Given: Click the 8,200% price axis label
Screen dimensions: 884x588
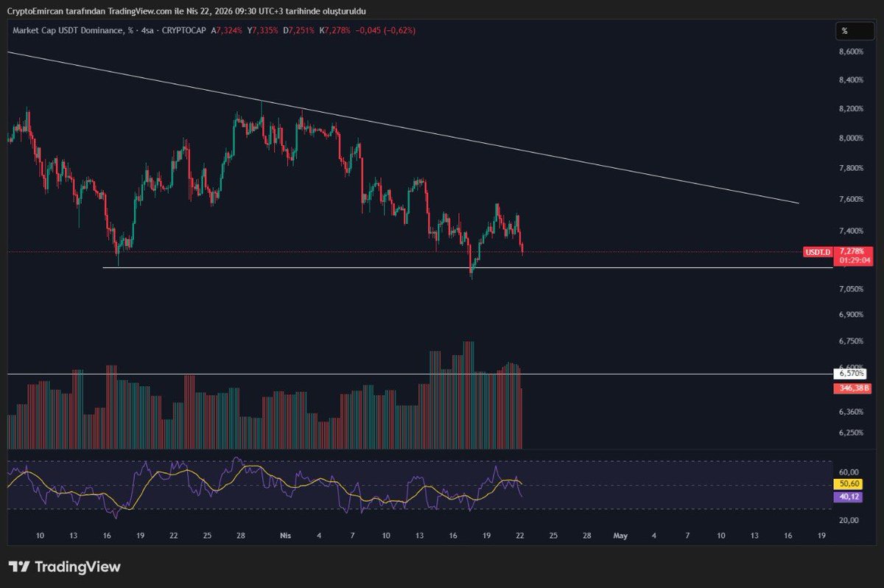Looking at the screenshot, I should (x=850, y=109).
